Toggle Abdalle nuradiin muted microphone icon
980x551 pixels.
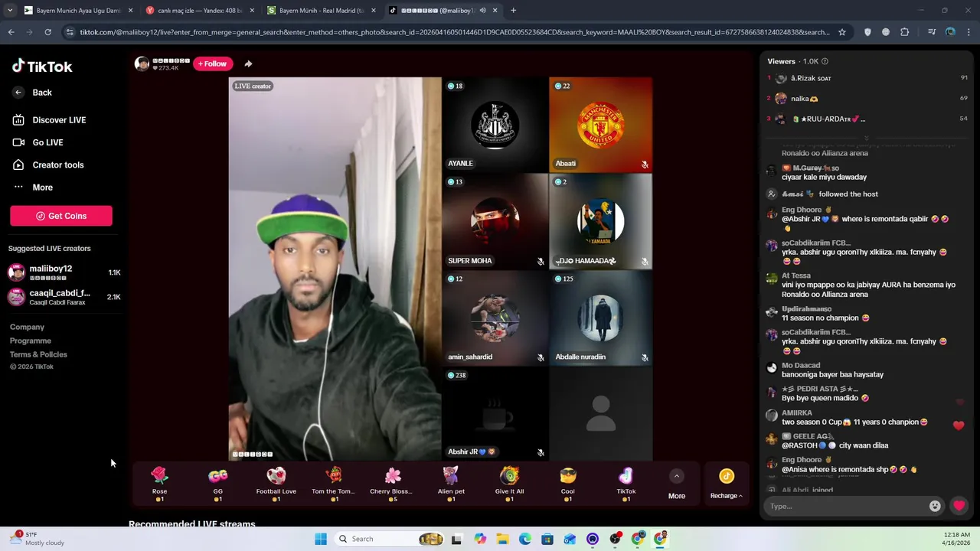645,357
